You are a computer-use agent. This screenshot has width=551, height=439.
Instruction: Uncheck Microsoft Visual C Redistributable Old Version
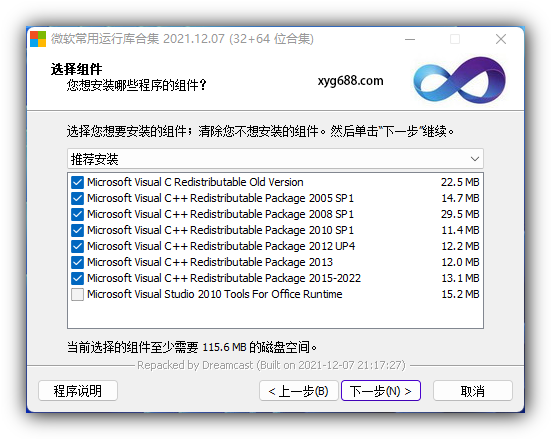(x=77, y=182)
